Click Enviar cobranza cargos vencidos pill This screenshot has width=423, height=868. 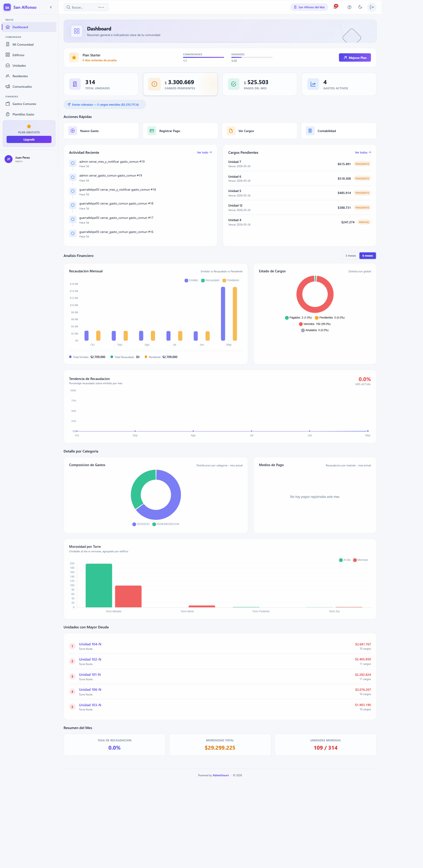[x=105, y=105]
